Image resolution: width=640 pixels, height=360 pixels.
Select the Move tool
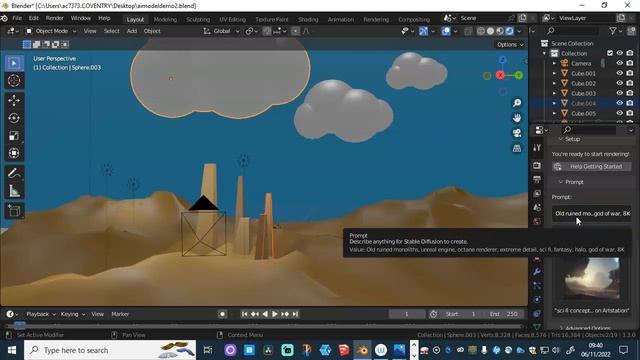(x=14, y=100)
